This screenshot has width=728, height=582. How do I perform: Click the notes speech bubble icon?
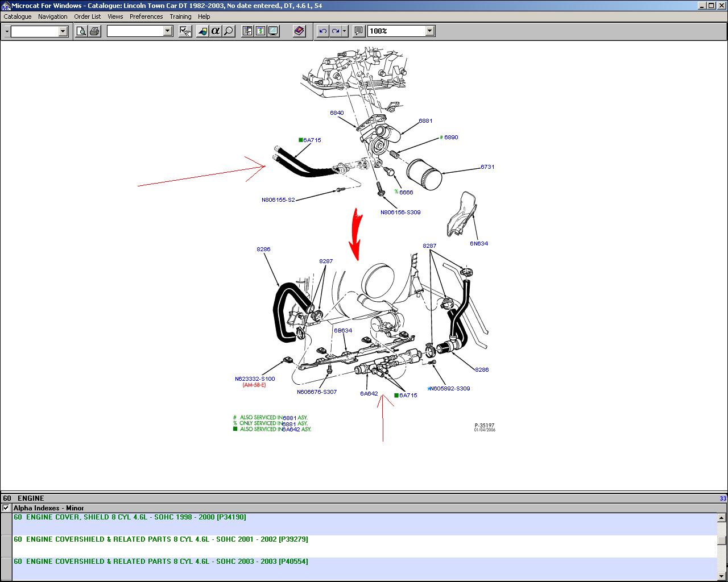click(358, 31)
